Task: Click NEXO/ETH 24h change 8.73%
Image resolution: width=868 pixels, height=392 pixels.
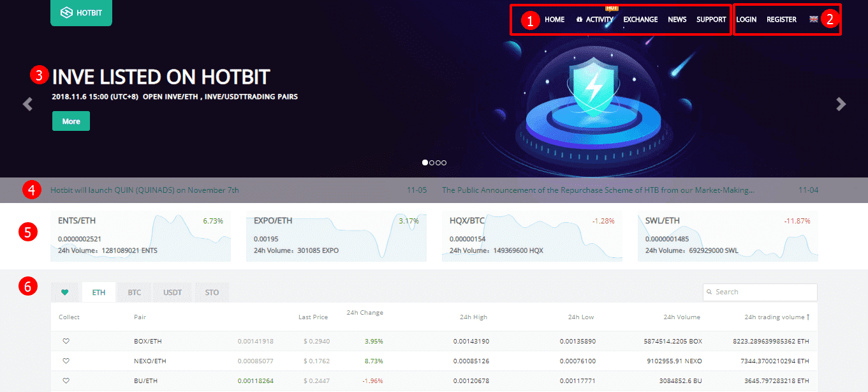Action: pyautogui.click(x=374, y=361)
